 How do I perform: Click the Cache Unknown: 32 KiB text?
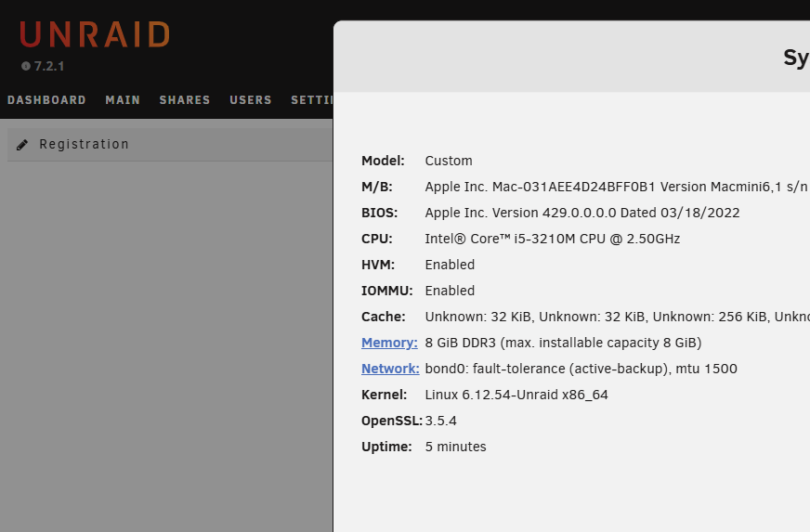pyautogui.click(x=477, y=317)
